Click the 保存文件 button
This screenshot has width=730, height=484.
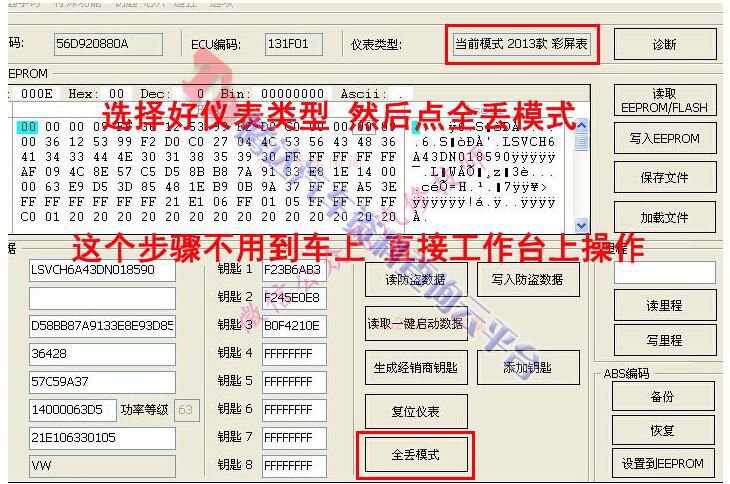tap(665, 177)
